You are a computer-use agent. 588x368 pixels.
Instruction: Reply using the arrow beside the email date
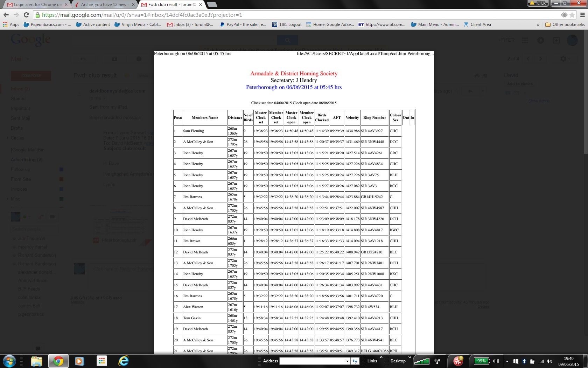[x=471, y=91]
